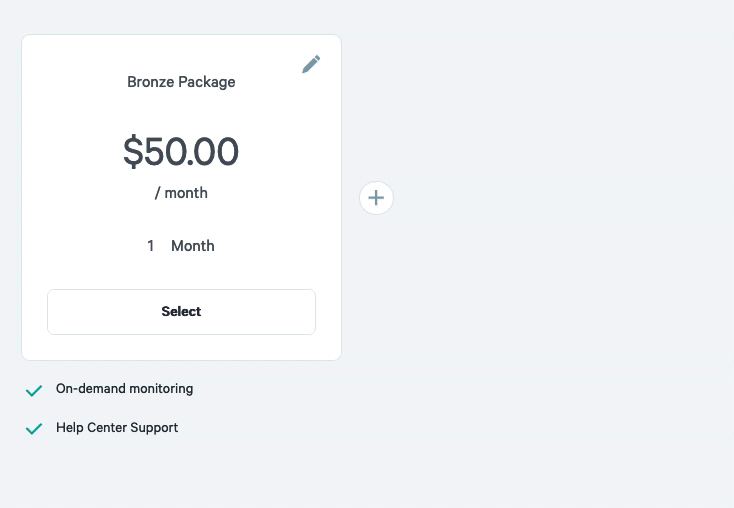Click the dollar sign in the price

coord(133,151)
